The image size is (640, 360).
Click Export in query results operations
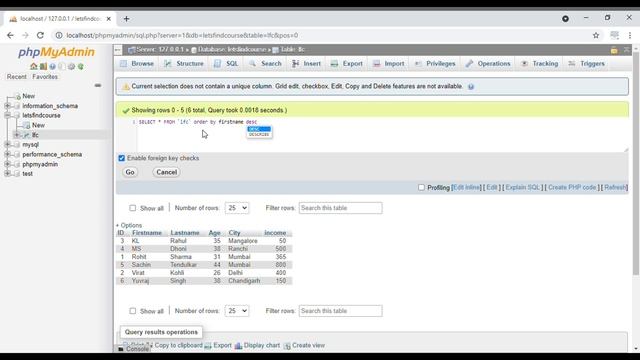pyautogui.click(x=218, y=345)
